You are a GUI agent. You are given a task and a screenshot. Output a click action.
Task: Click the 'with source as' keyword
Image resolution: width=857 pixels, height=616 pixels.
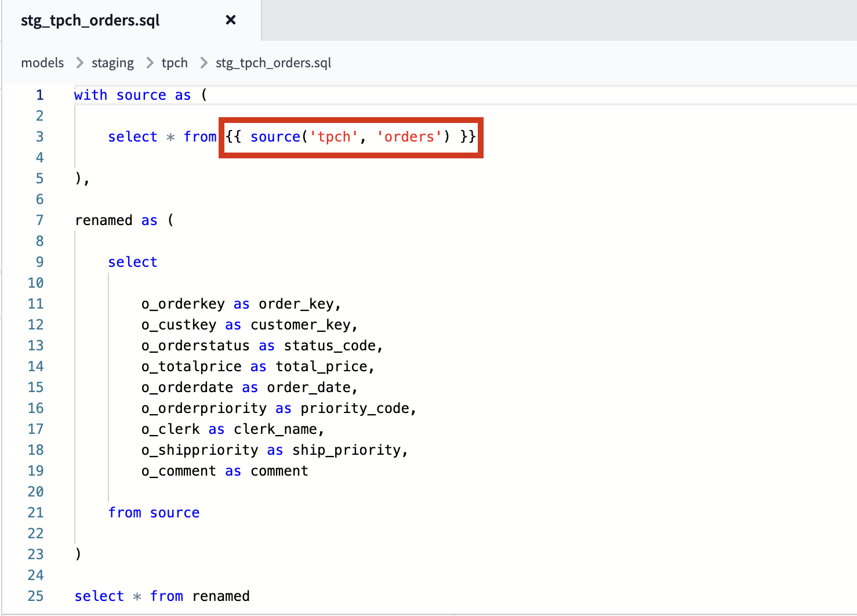[132, 95]
